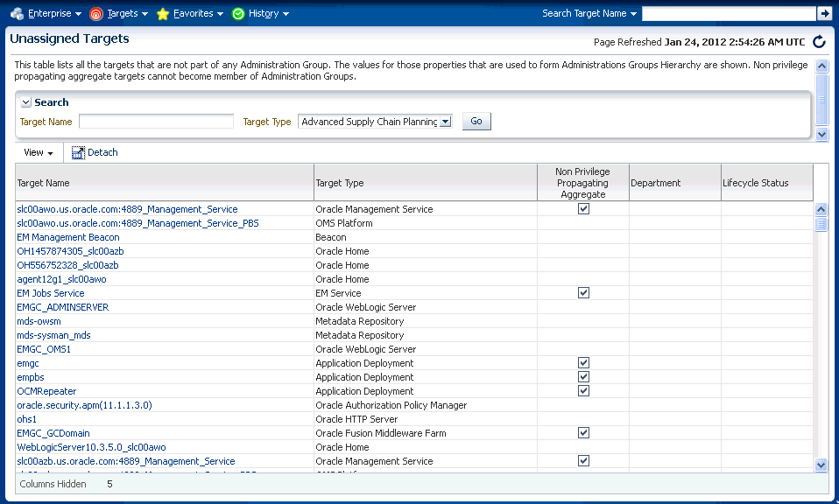This screenshot has width=839, height=504.
Task: Open the View menu dropdown
Action: (x=39, y=153)
